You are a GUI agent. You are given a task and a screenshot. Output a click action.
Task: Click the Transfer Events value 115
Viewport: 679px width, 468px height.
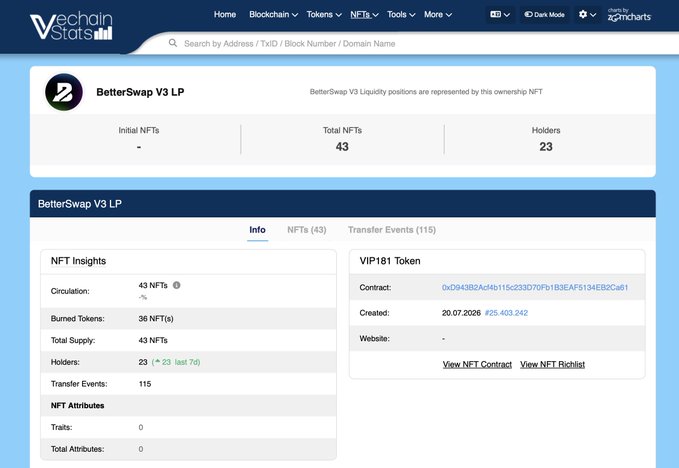pos(145,384)
